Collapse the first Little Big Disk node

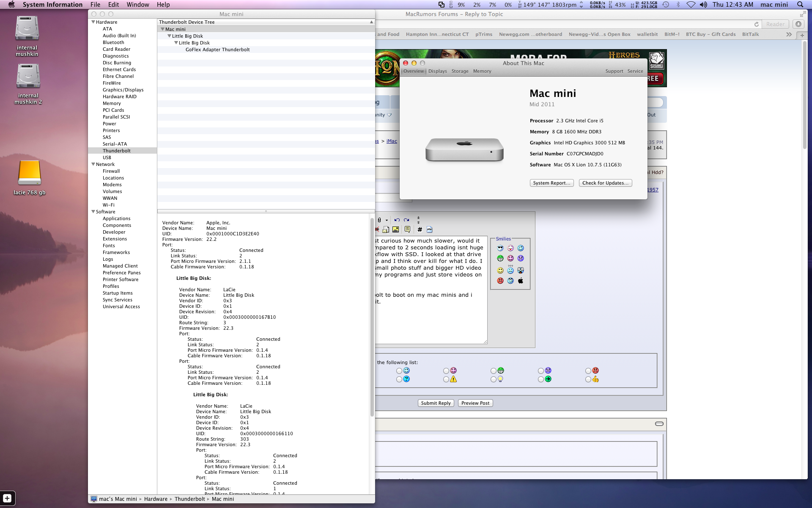pyautogui.click(x=169, y=36)
